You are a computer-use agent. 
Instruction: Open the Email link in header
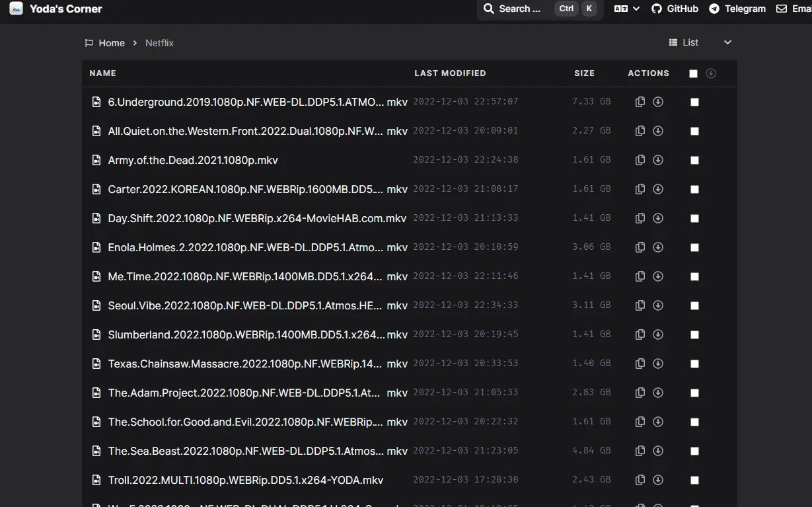(794, 9)
